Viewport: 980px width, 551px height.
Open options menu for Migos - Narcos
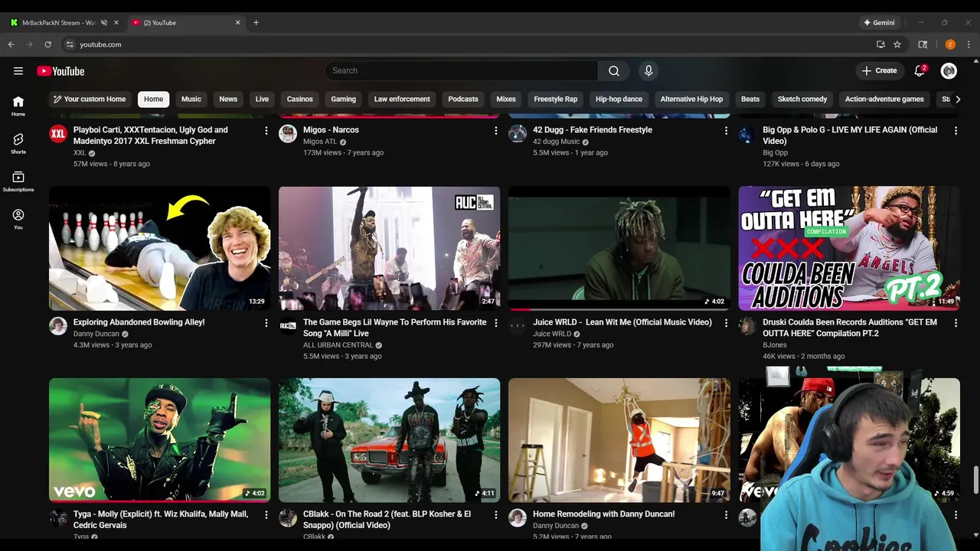(x=496, y=131)
